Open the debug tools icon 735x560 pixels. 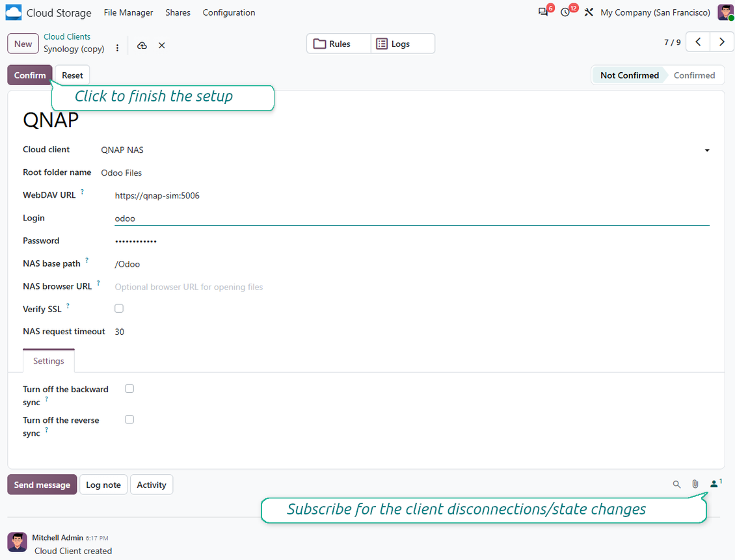click(x=589, y=12)
